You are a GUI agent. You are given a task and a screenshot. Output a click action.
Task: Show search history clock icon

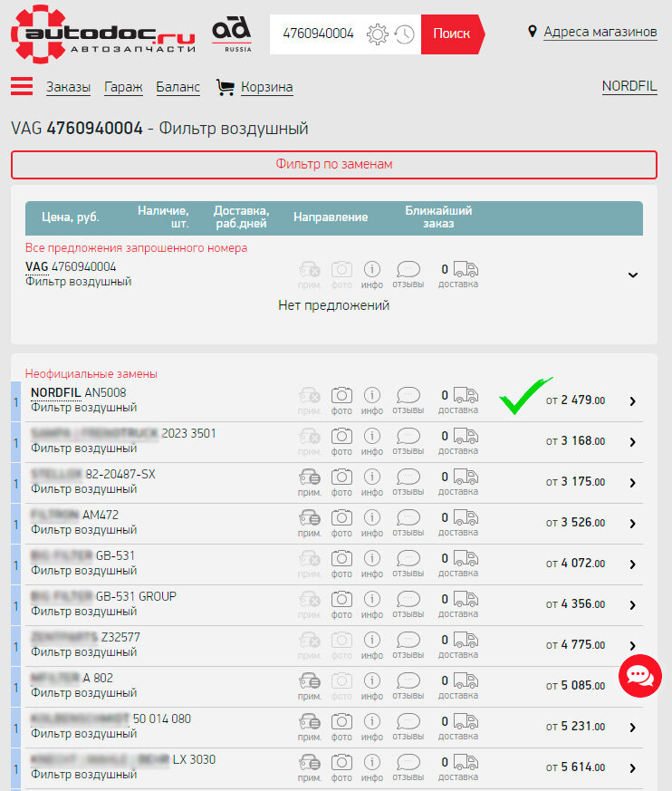[x=404, y=34]
